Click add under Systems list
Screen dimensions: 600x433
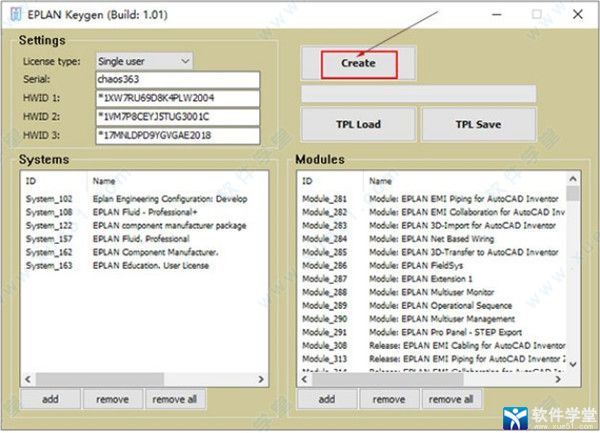pyautogui.click(x=51, y=399)
